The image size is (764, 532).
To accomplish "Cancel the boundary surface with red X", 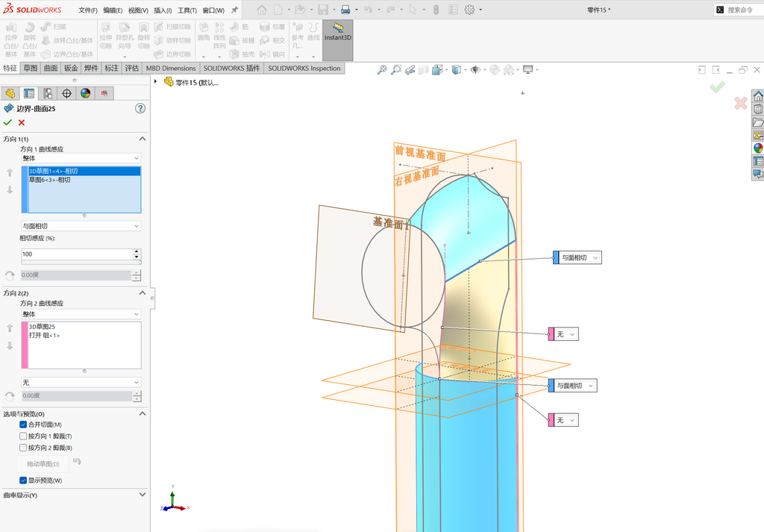I will [22, 122].
